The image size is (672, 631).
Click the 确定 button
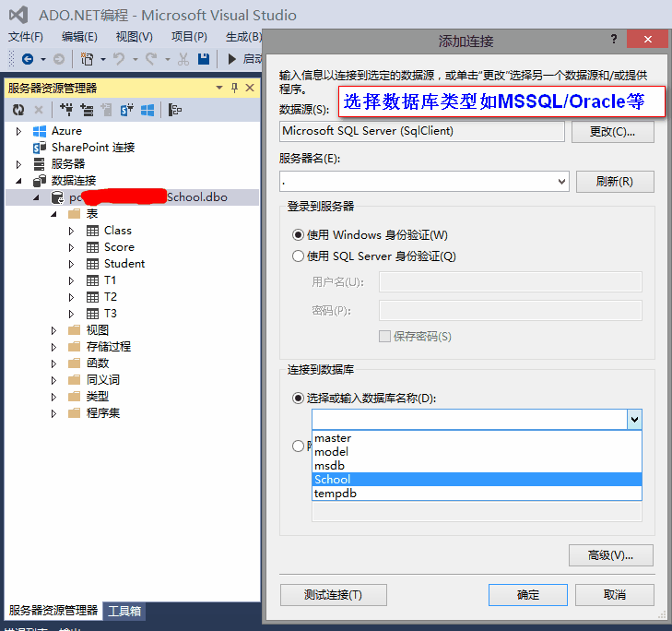click(x=527, y=595)
